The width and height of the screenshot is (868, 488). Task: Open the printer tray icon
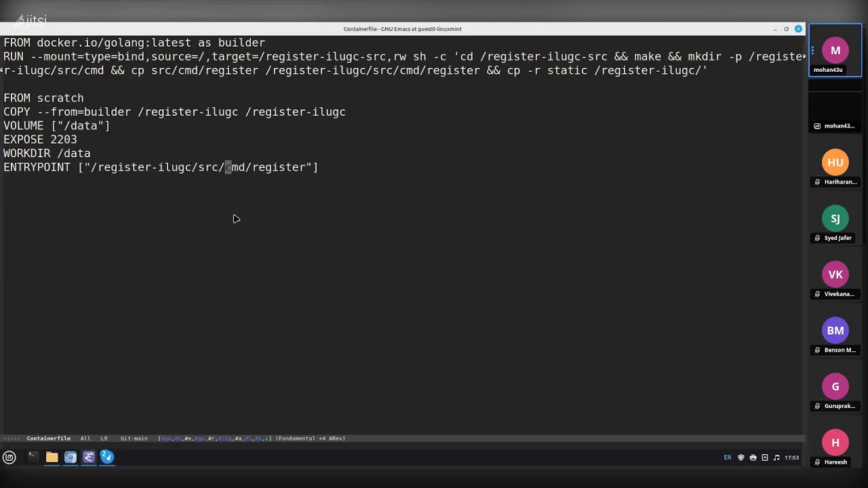[753, 457]
